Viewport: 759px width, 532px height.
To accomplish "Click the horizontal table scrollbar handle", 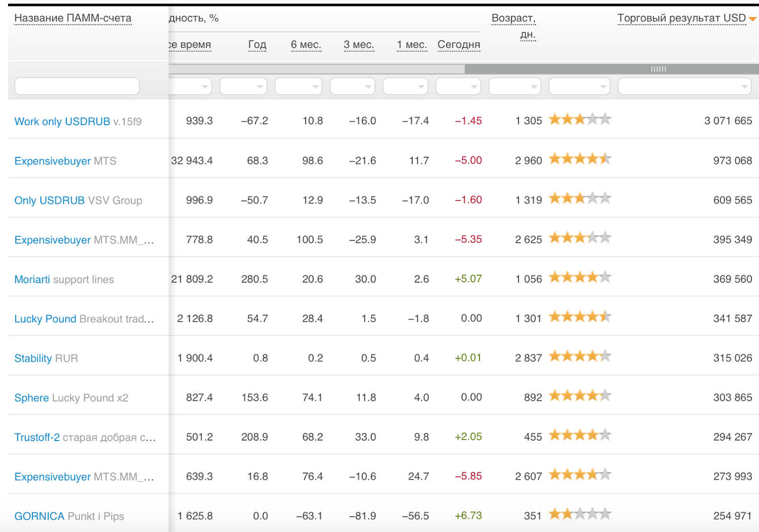I will point(658,69).
